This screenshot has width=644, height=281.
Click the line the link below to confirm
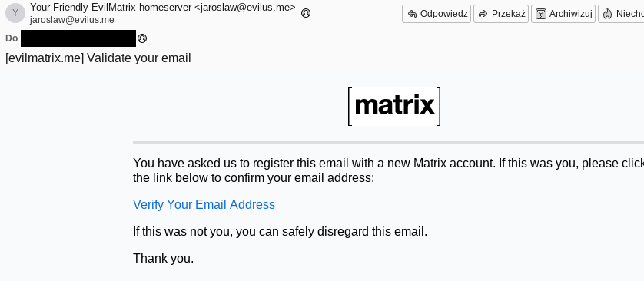point(254,178)
